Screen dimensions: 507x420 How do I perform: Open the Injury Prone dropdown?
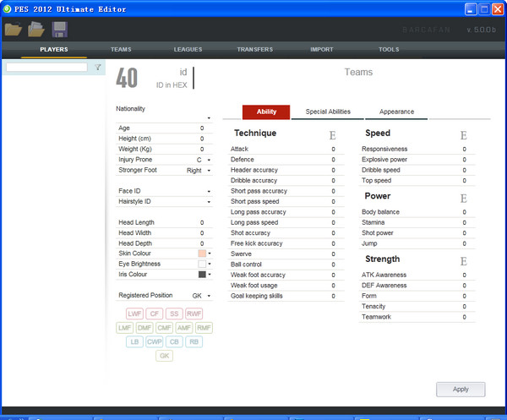click(x=209, y=160)
